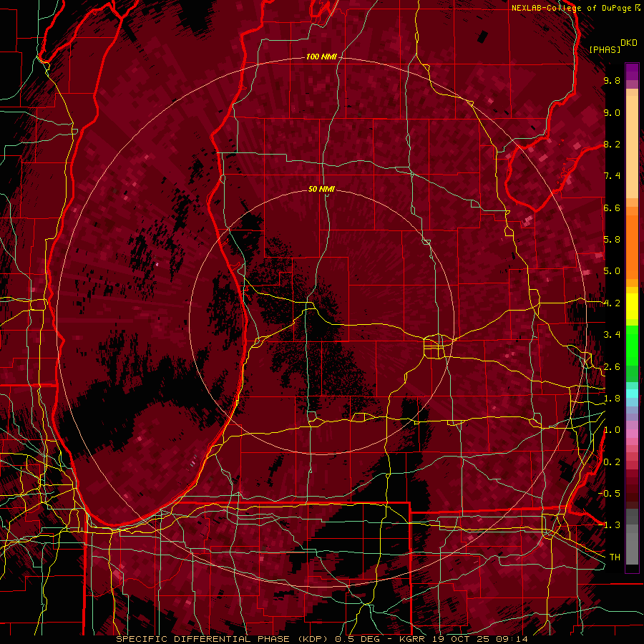
Task: Click the 4.2 legend value
Action: [612, 303]
